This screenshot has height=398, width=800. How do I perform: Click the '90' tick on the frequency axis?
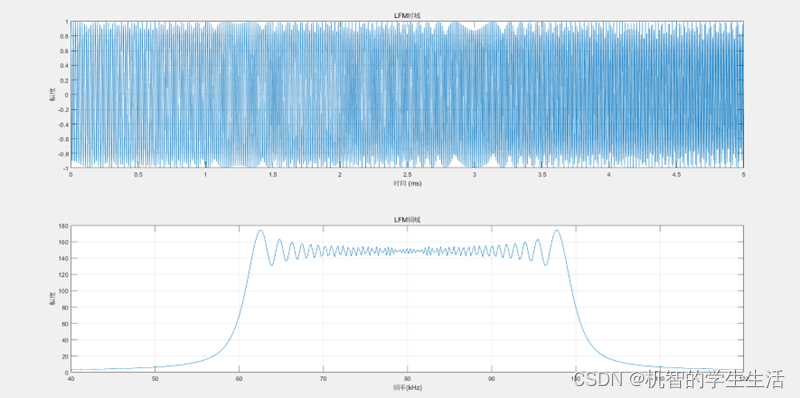tap(491, 379)
